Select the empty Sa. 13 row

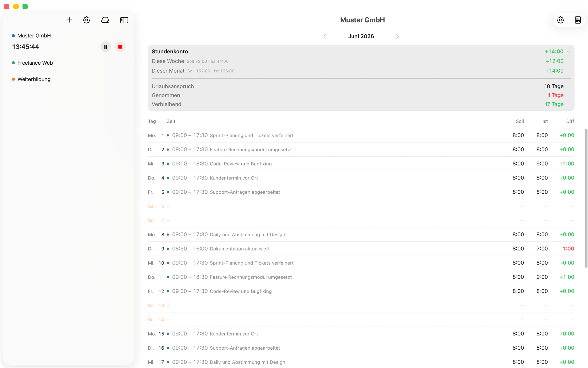361,305
